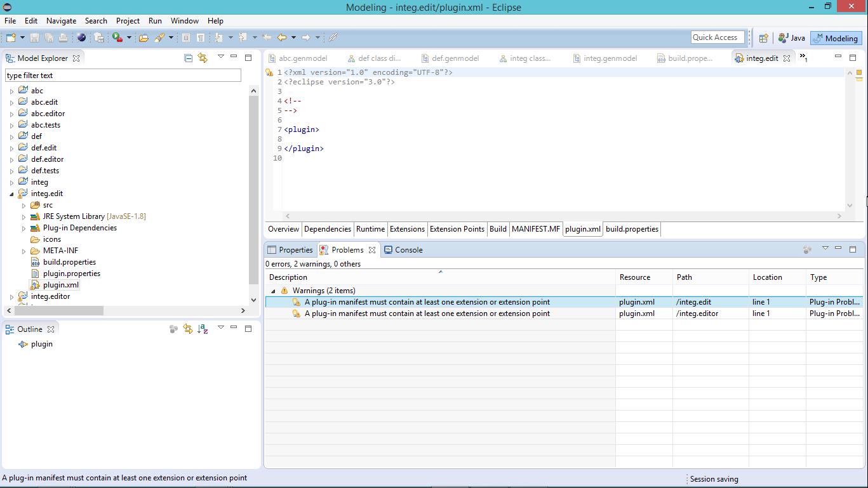Toggle alphabetical Sort in Outline view
Image resolution: width=868 pixels, height=488 pixels.
click(x=203, y=329)
